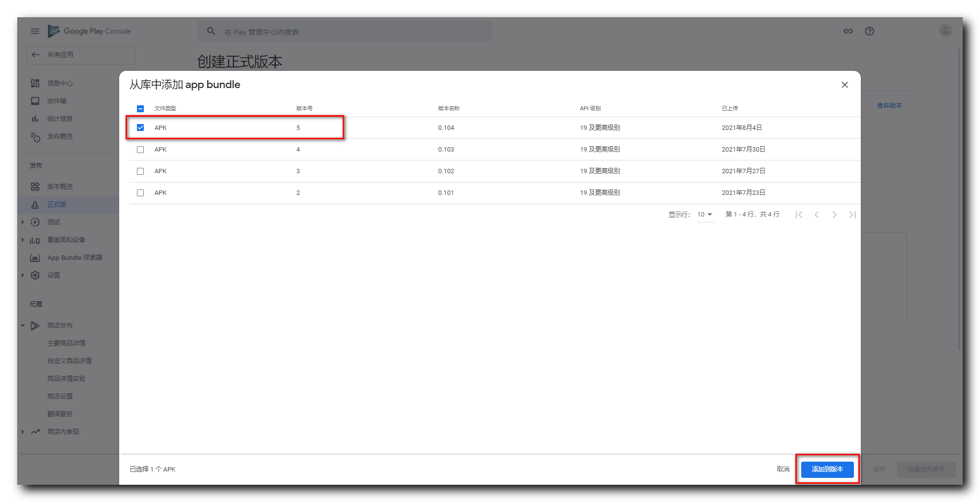980x502 pixels.
Task: Toggle the select-all header checkbox
Action: [140, 108]
